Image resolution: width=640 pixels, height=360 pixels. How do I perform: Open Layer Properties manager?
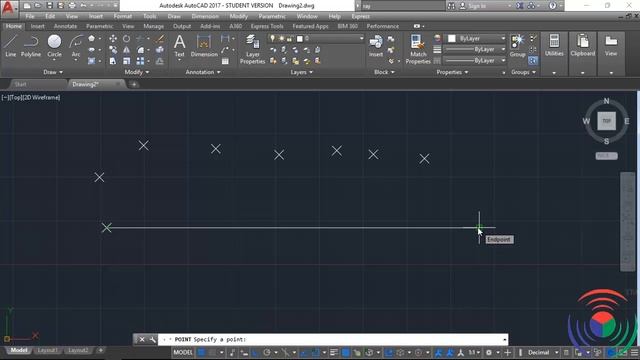click(x=253, y=49)
